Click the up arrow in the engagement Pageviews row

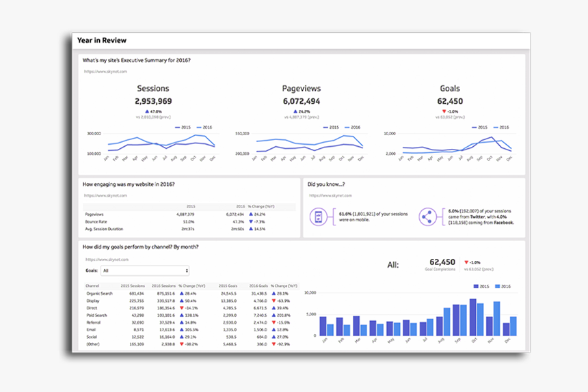[251, 214]
